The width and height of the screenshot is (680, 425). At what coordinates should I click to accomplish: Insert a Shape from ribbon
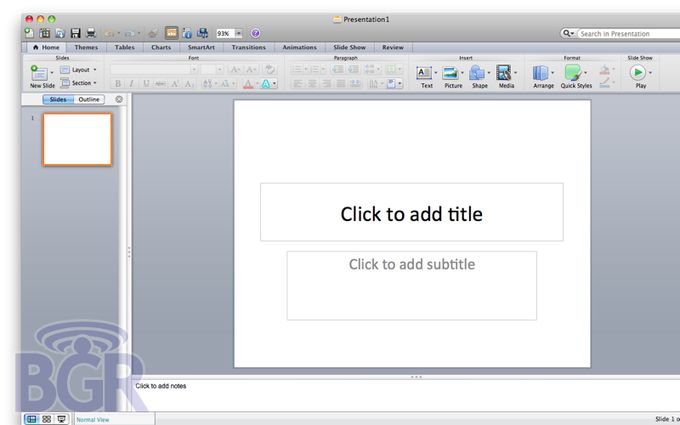[477, 73]
